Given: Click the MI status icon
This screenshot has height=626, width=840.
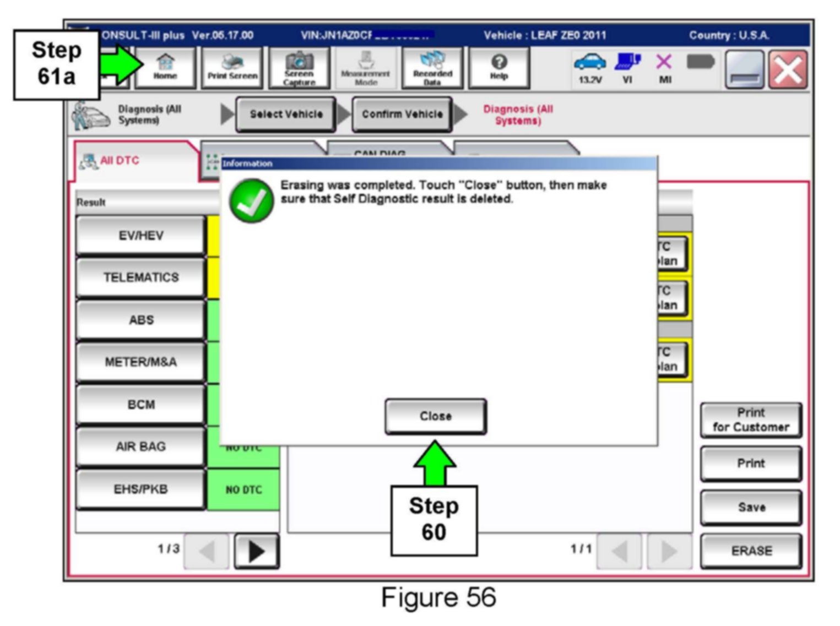Looking at the screenshot, I should pos(664,68).
